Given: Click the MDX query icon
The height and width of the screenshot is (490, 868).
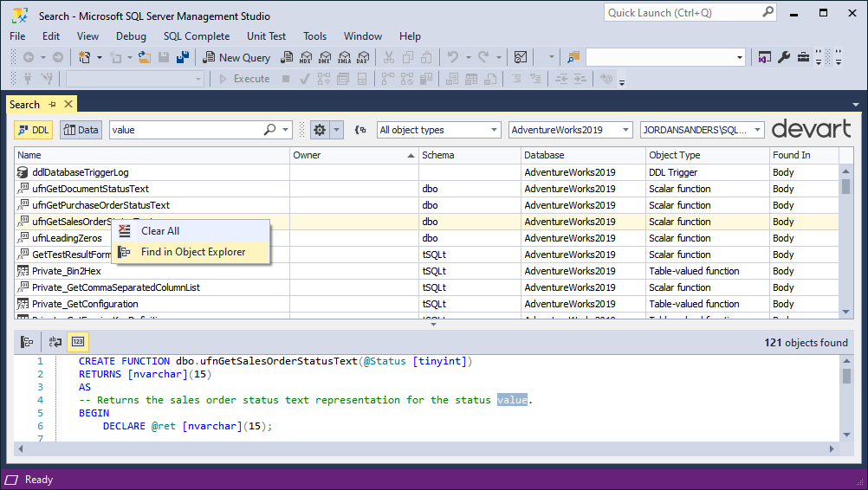Looking at the screenshot, I should click(x=306, y=57).
